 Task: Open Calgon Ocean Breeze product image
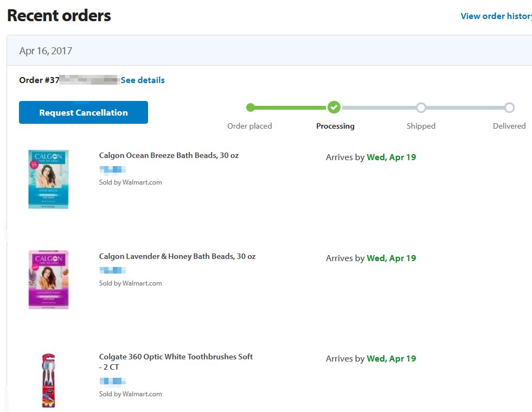pos(48,179)
